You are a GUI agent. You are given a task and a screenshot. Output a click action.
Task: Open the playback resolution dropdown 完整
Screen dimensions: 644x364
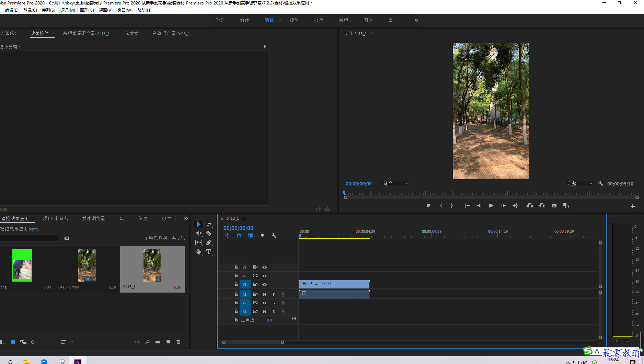pyautogui.click(x=579, y=184)
